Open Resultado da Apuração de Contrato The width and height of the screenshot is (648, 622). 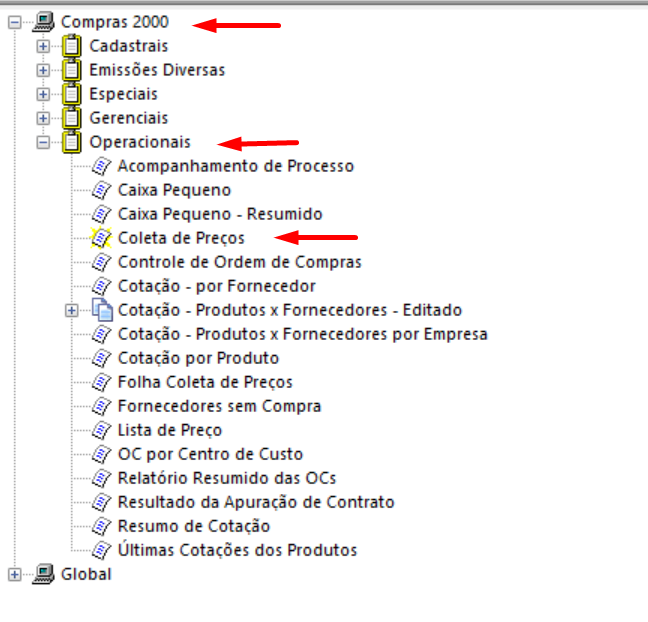256,502
